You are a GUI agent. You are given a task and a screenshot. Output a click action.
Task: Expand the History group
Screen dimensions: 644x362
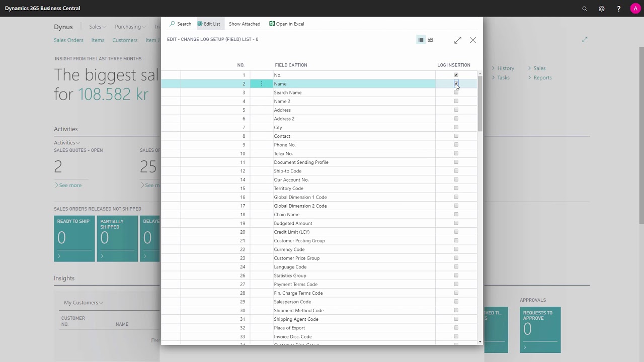pyautogui.click(x=503, y=68)
